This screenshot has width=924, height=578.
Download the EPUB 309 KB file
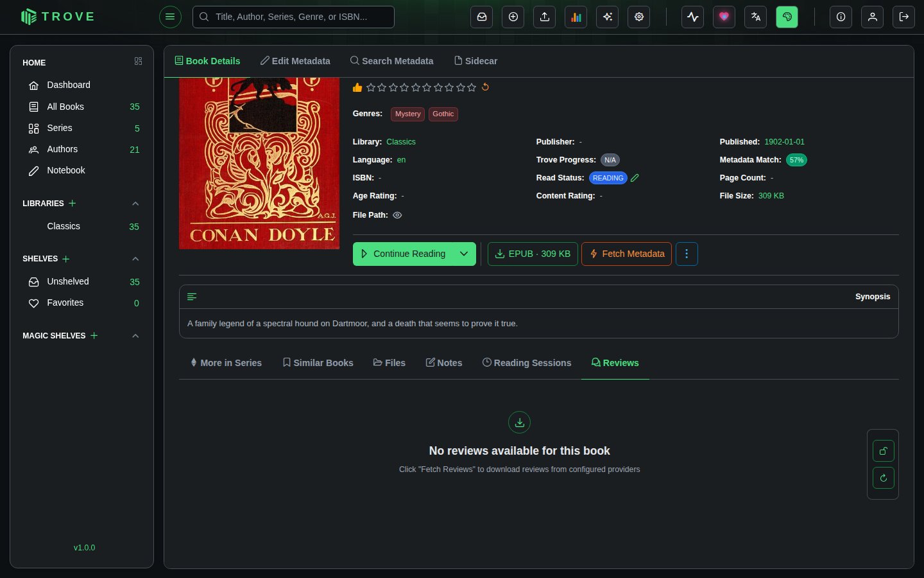point(533,254)
